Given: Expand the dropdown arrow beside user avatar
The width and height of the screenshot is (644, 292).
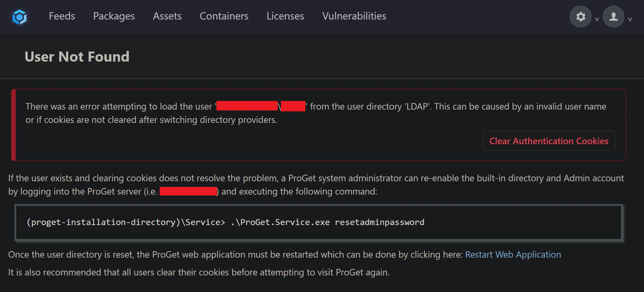Looking at the screenshot, I should (x=630, y=20).
